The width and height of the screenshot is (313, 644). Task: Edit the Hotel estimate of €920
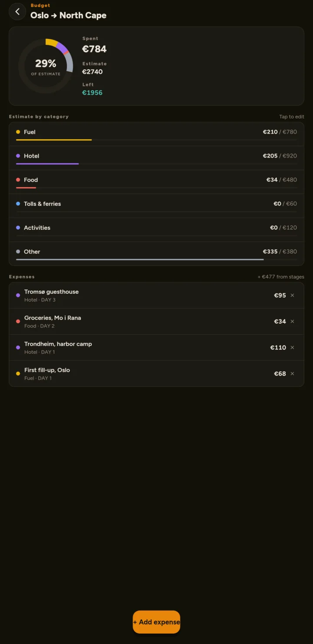(156, 158)
